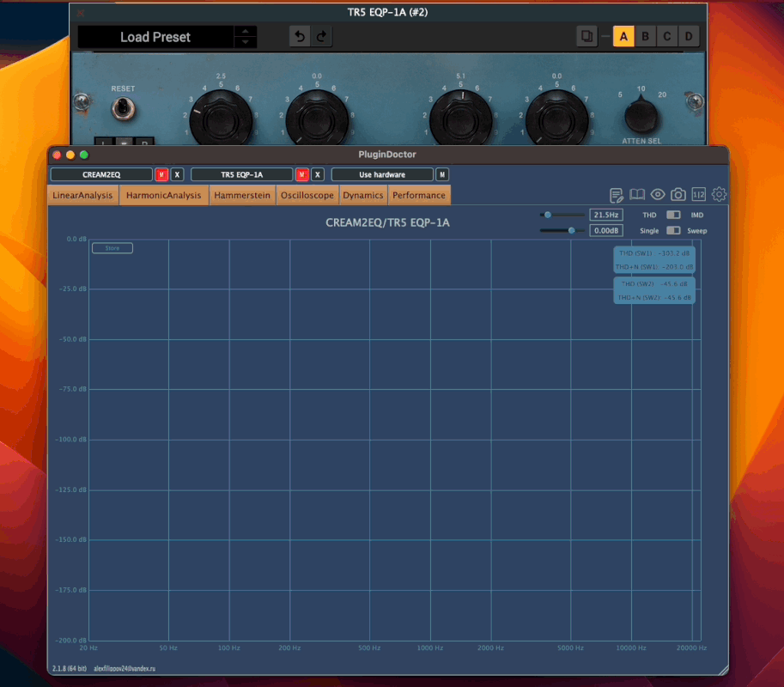The height and width of the screenshot is (687, 784).
Task: Toggle the Single / Sweep switch
Action: 673,230
